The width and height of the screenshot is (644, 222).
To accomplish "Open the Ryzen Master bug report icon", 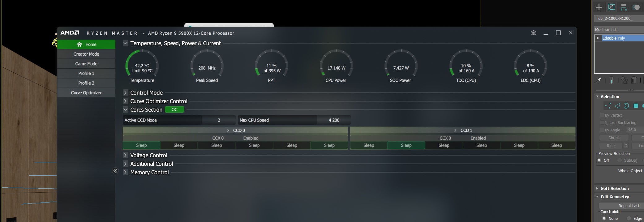I will pos(534,33).
